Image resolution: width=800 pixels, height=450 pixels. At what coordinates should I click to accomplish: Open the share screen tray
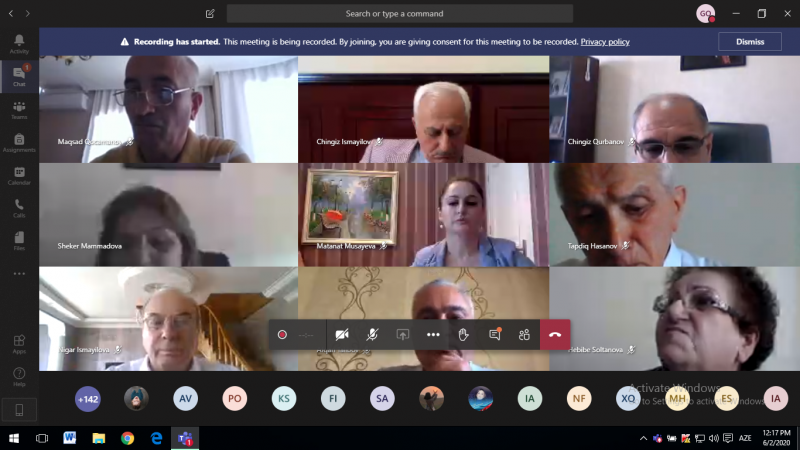coord(403,335)
